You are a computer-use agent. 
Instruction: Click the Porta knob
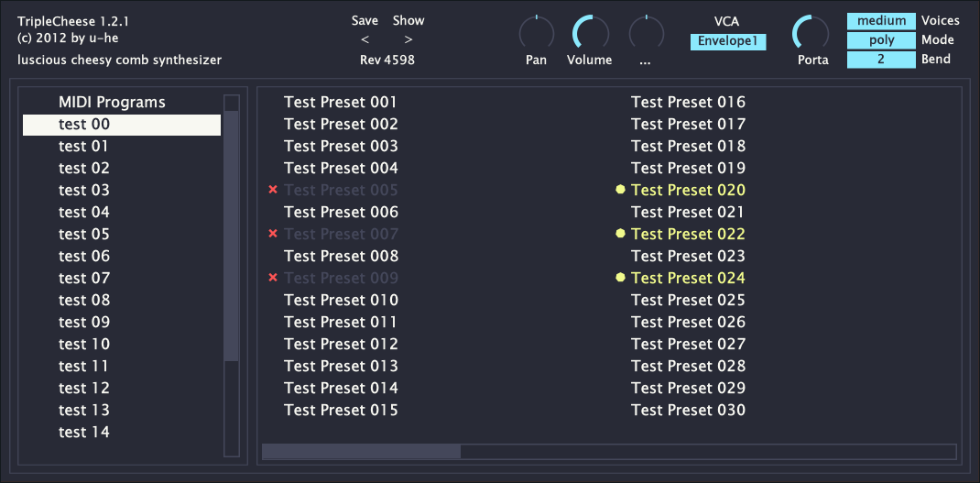click(x=811, y=34)
